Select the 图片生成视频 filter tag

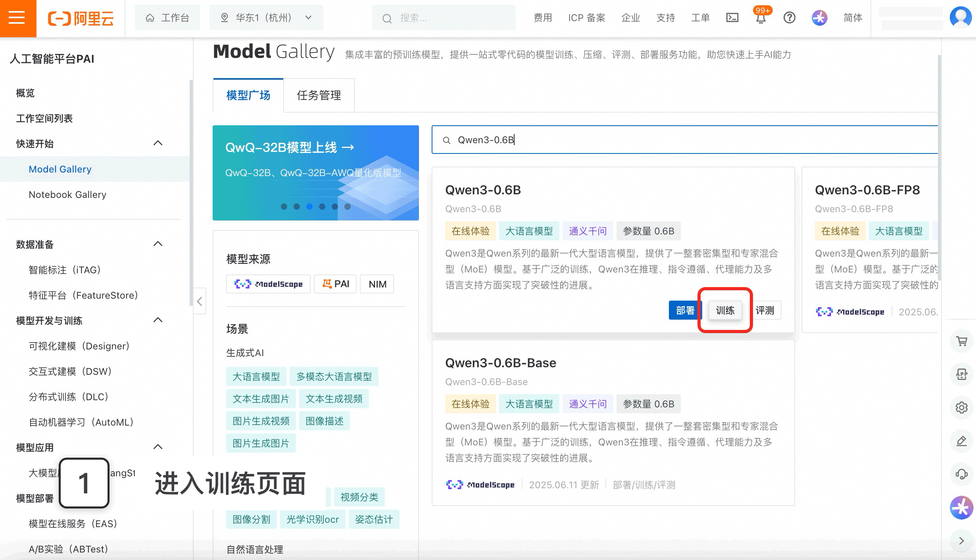[x=261, y=421]
